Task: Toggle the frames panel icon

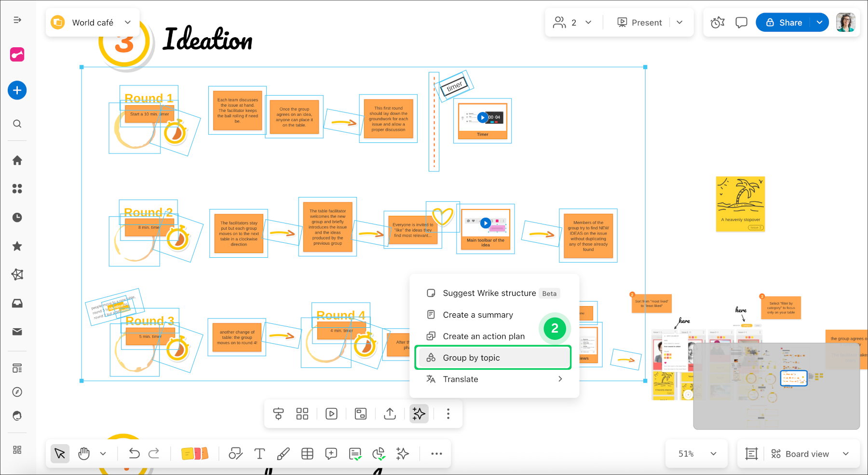Action: tap(751, 454)
